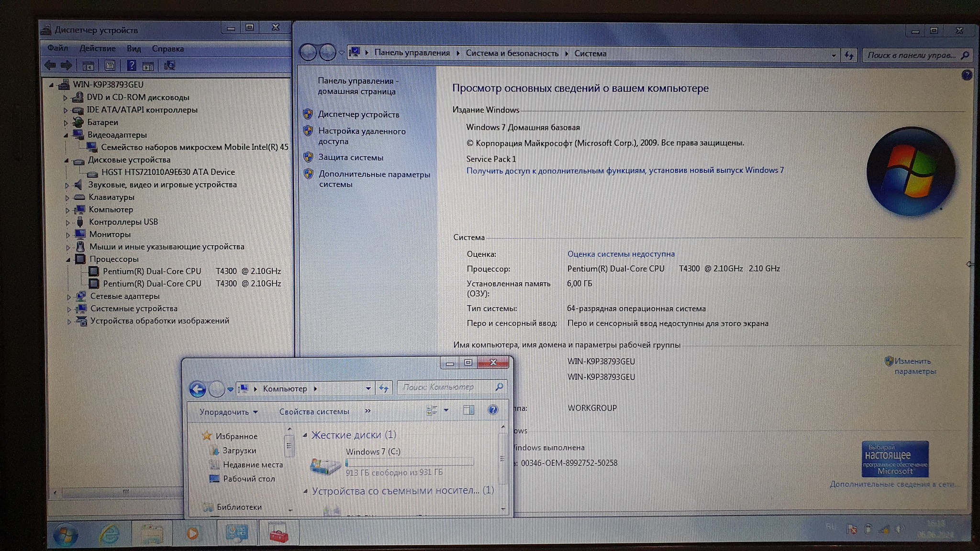Viewport: 980px width, 551px height.
Task: Open the Действие menu
Action: pos(97,48)
